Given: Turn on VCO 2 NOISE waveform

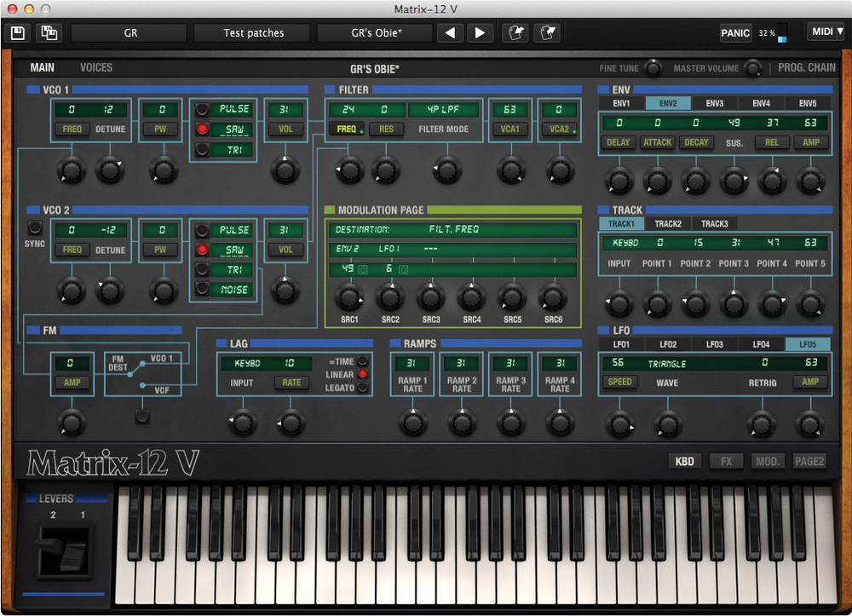Looking at the screenshot, I should pos(203,290).
